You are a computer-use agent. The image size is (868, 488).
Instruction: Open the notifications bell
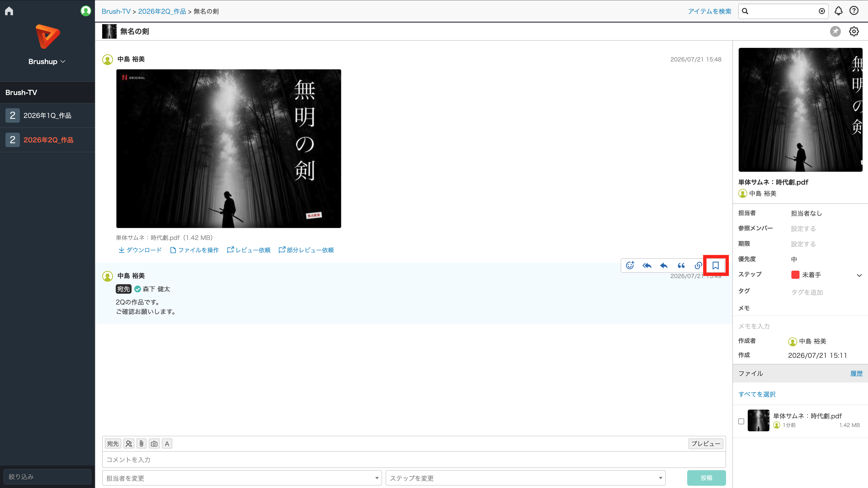click(x=838, y=11)
